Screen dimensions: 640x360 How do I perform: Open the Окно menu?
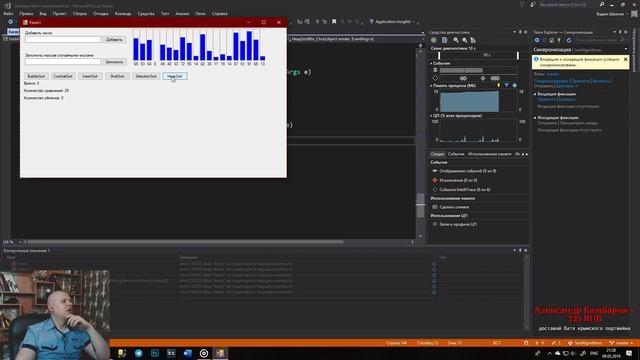tap(200, 13)
